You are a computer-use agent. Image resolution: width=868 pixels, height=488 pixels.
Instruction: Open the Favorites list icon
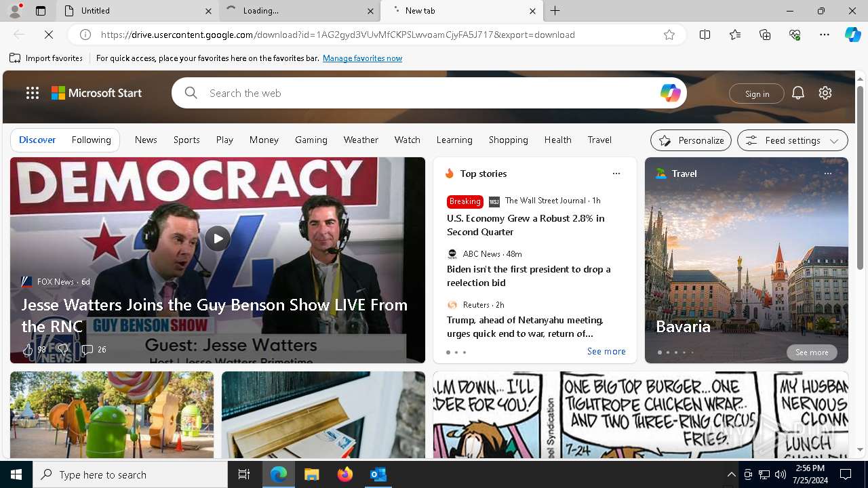[735, 35]
